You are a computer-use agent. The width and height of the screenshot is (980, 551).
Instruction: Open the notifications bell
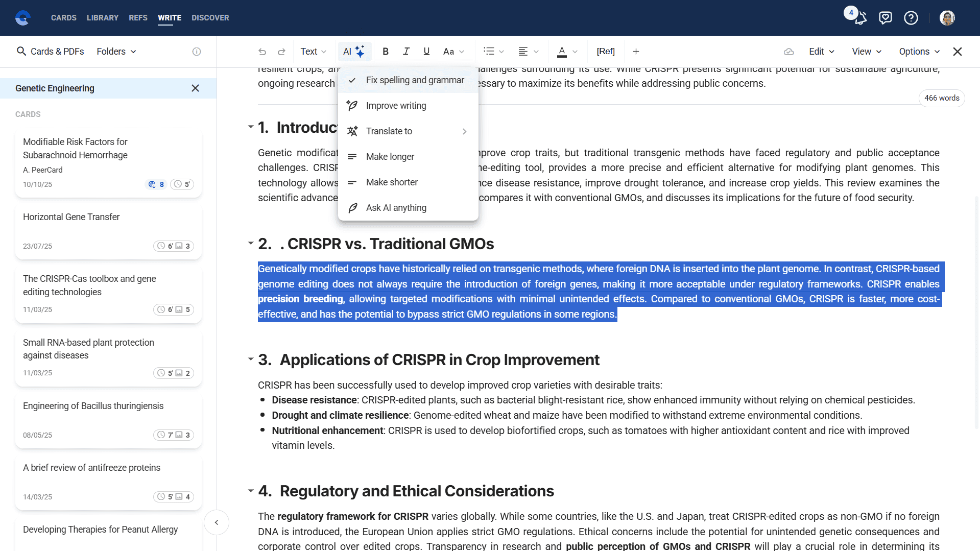[x=861, y=18]
